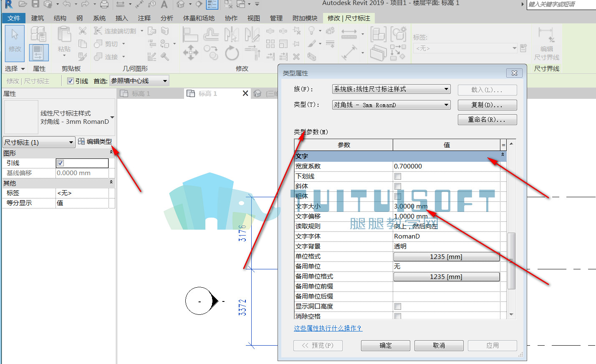This screenshot has width=596, height=364.
Task: Click the Save disk icon
Action: click(x=35, y=4)
